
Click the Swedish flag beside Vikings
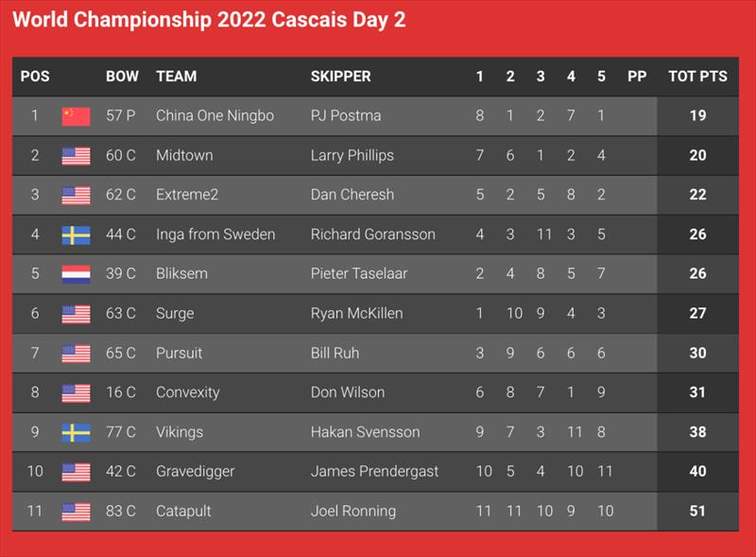coord(76,433)
